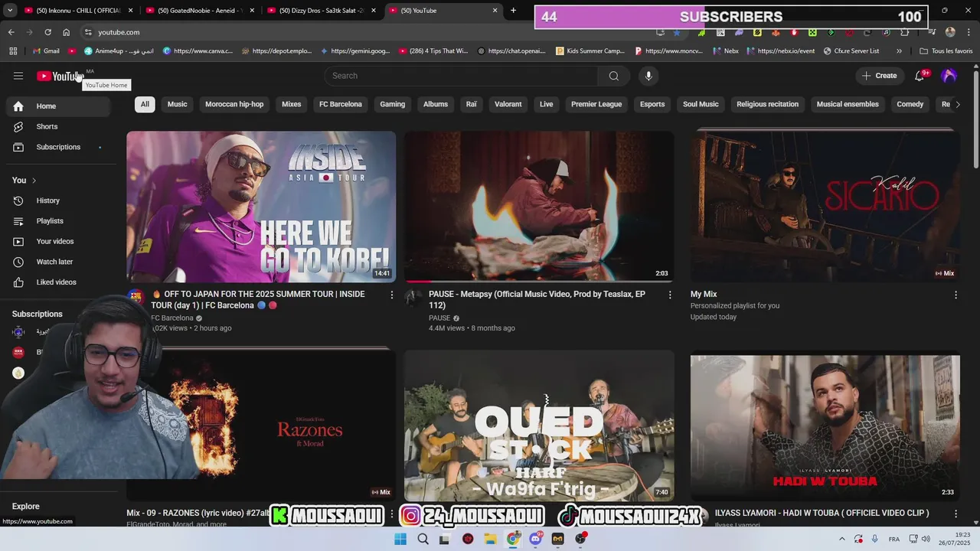Click the page's vertical scrollbar
This screenshot has height=551, width=980.
(975, 119)
